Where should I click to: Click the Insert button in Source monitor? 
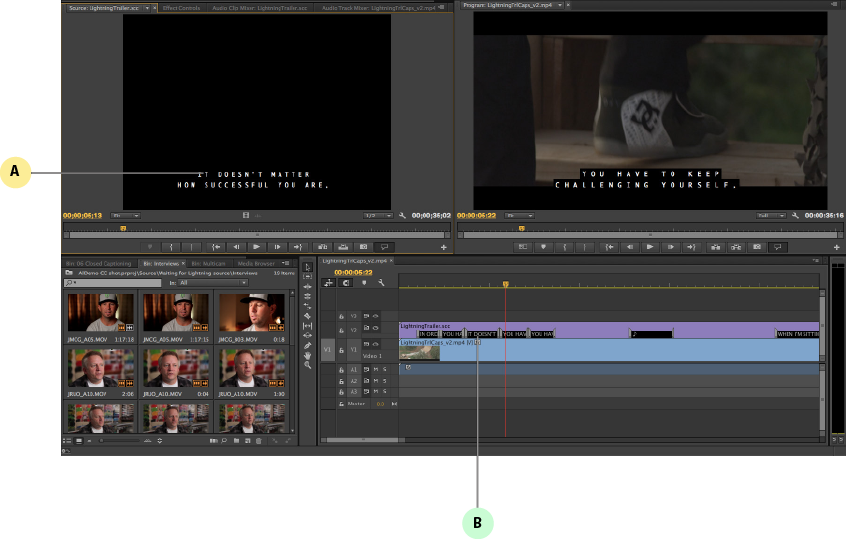pos(322,247)
